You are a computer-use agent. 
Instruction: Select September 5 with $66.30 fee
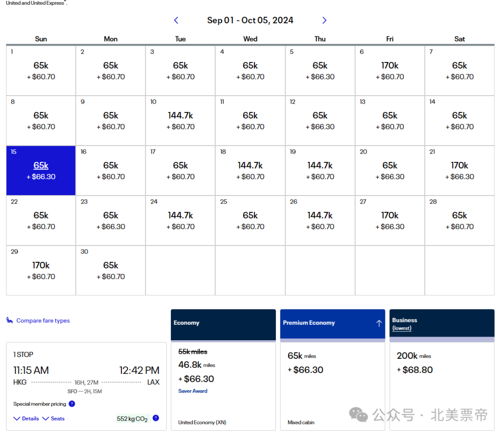(x=320, y=71)
